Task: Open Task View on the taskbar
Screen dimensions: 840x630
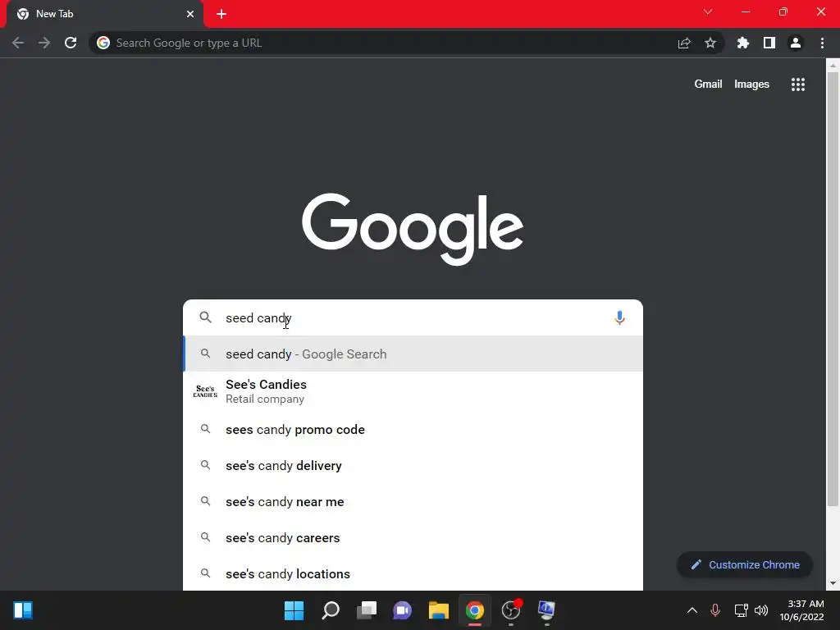Action: click(x=367, y=610)
